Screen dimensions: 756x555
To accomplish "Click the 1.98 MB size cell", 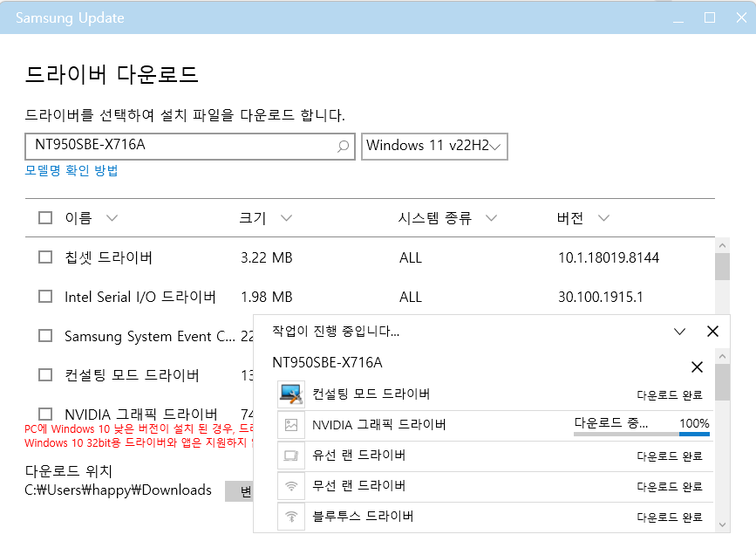I will pyautogui.click(x=267, y=297).
